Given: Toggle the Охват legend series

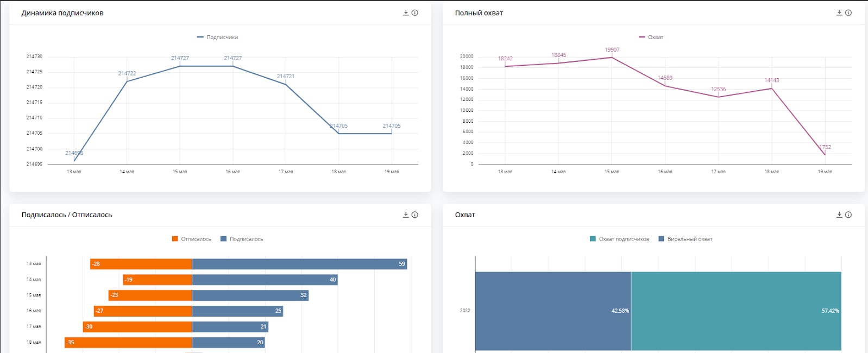Looking at the screenshot, I should 651,37.
